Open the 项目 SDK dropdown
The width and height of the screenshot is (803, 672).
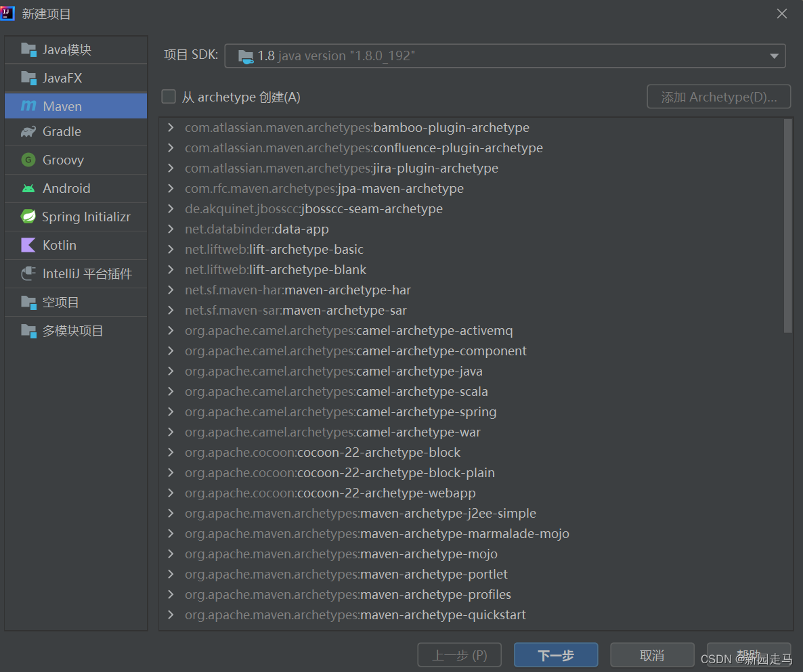coord(505,55)
